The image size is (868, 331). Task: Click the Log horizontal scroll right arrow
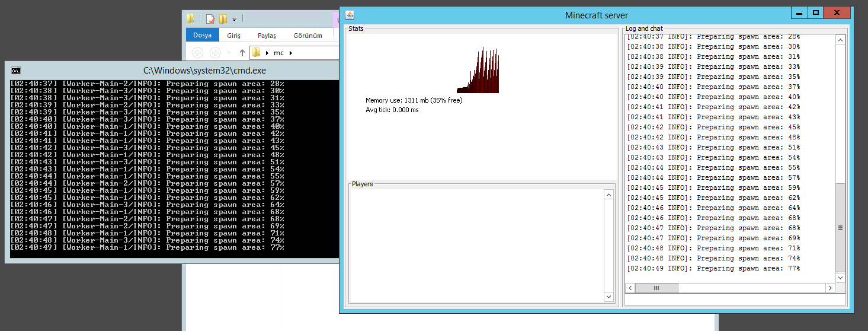pyautogui.click(x=831, y=288)
